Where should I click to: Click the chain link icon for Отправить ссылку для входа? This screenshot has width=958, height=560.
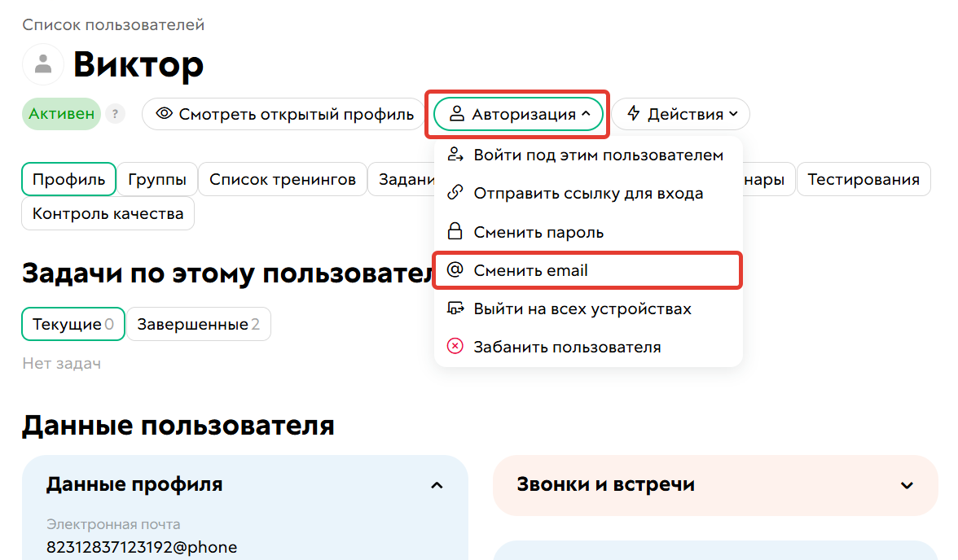coord(454,193)
